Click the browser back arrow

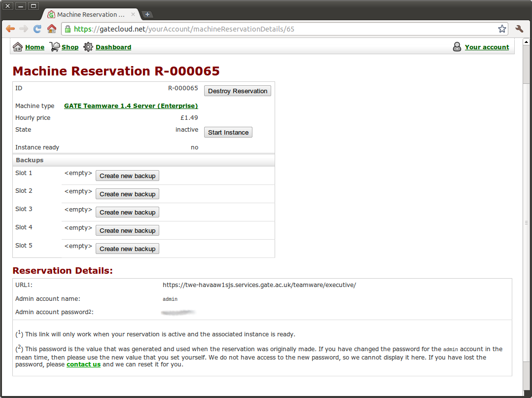click(10, 29)
